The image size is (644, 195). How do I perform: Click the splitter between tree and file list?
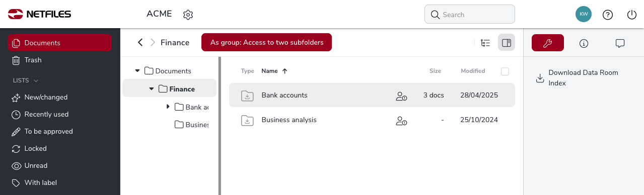tap(220, 126)
